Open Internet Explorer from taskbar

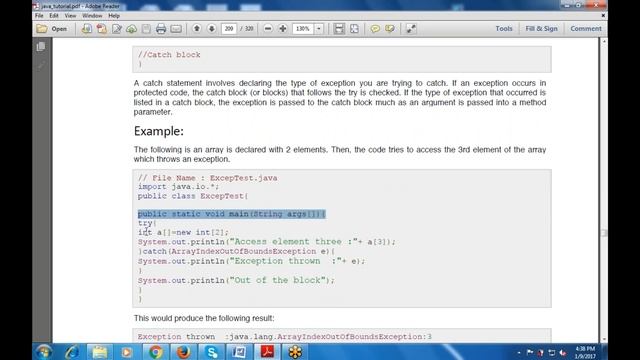[x=72, y=351]
